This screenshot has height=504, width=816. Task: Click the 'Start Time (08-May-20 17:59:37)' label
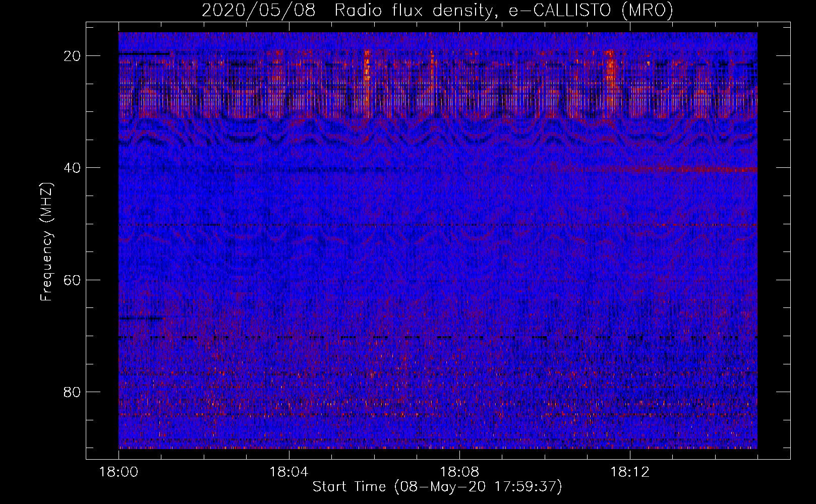[x=437, y=487]
